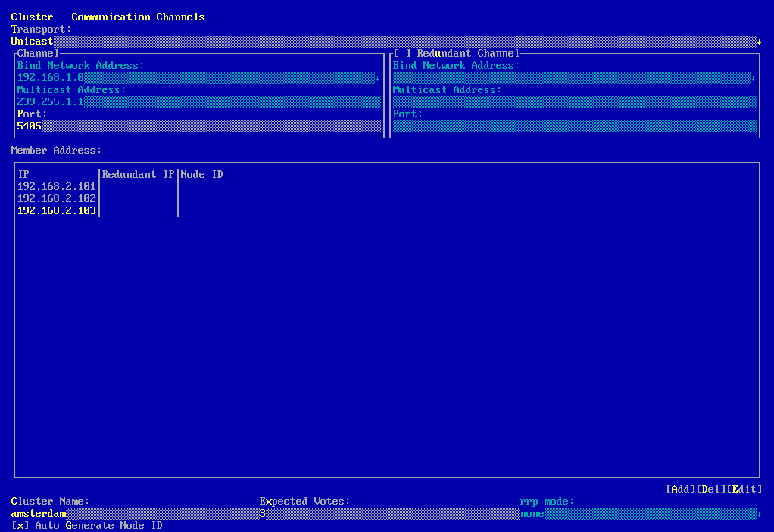Screen dimensions: 774x532
Task: Open the rrp mode dropdown
Action: pos(759,514)
